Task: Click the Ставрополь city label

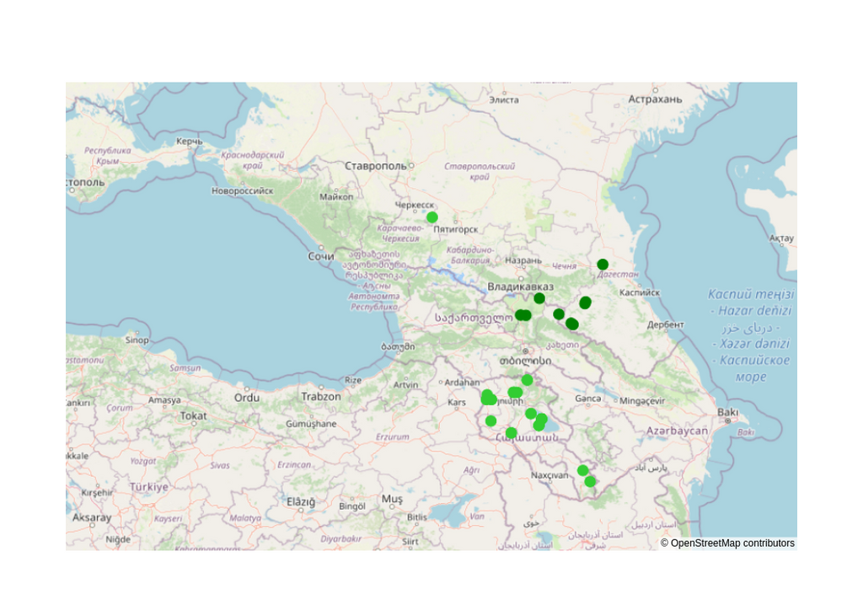Action: [375, 166]
